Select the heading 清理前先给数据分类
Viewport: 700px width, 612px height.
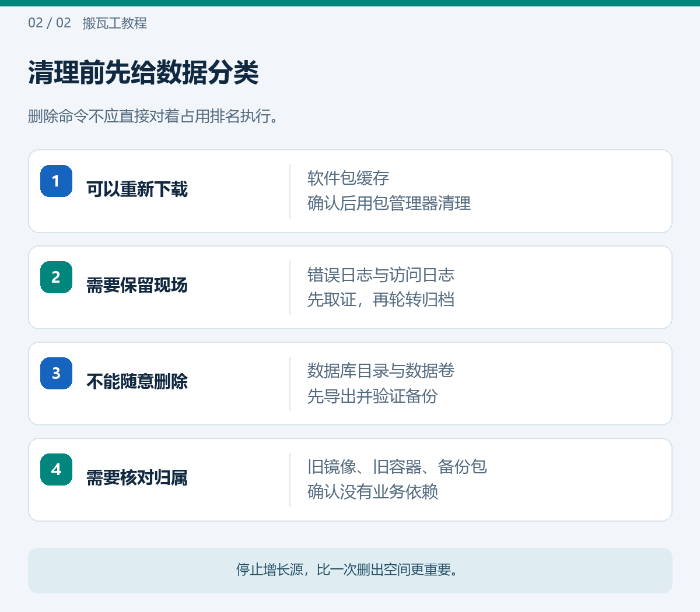coord(143,73)
